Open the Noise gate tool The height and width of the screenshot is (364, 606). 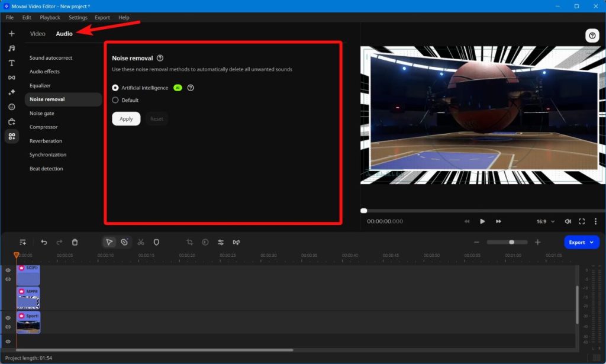[42, 113]
